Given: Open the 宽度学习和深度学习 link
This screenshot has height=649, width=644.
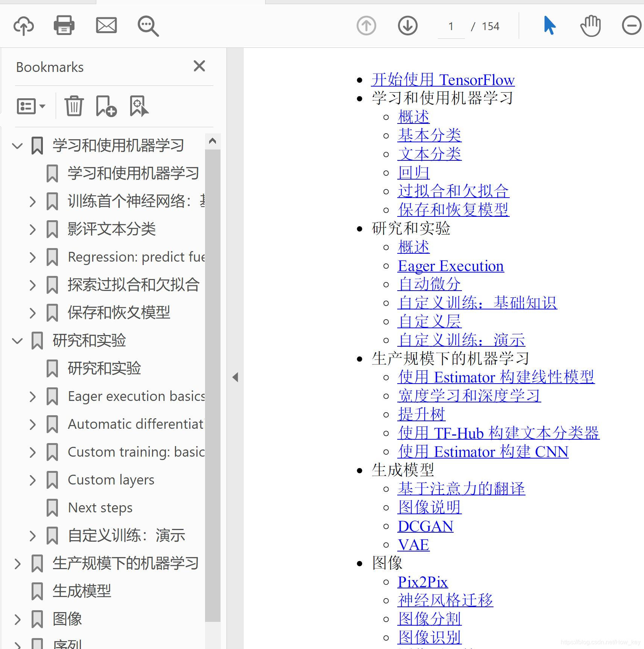Looking at the screenshot, I should coord(469,396).
